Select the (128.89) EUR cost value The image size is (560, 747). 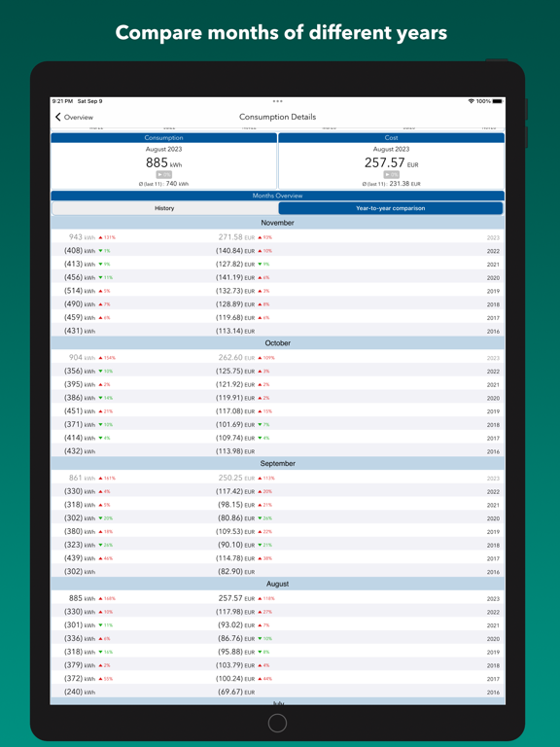[x=235, y=303]
